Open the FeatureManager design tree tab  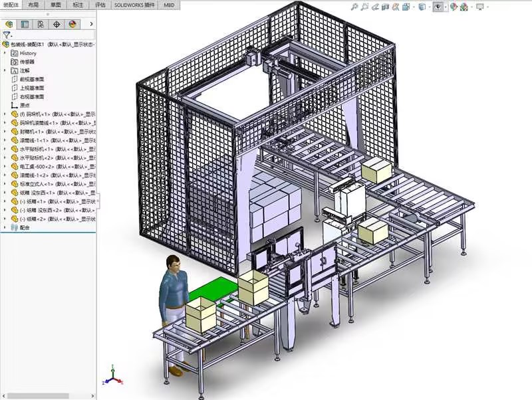9,25
